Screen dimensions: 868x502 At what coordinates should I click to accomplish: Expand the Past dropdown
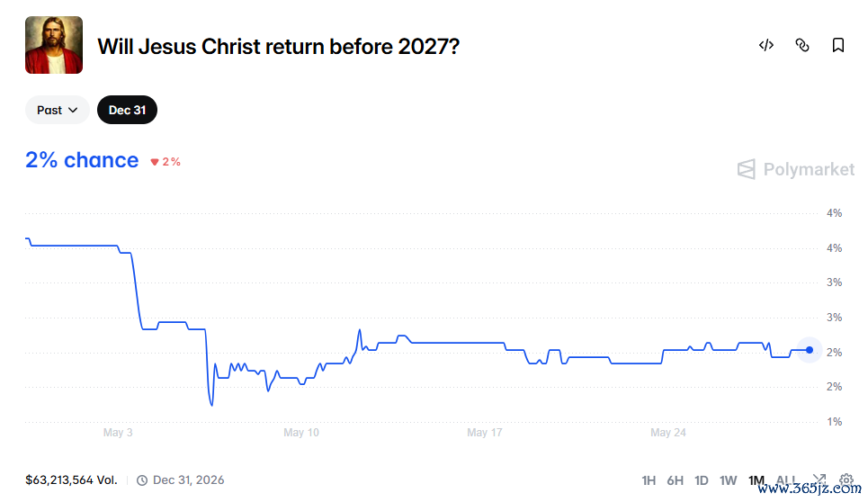(x=57, y=110)
